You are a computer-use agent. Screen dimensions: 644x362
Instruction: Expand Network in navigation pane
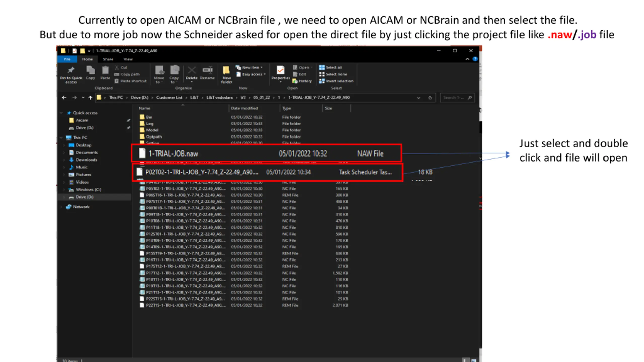pyautogui.click(x=61, y=207)
